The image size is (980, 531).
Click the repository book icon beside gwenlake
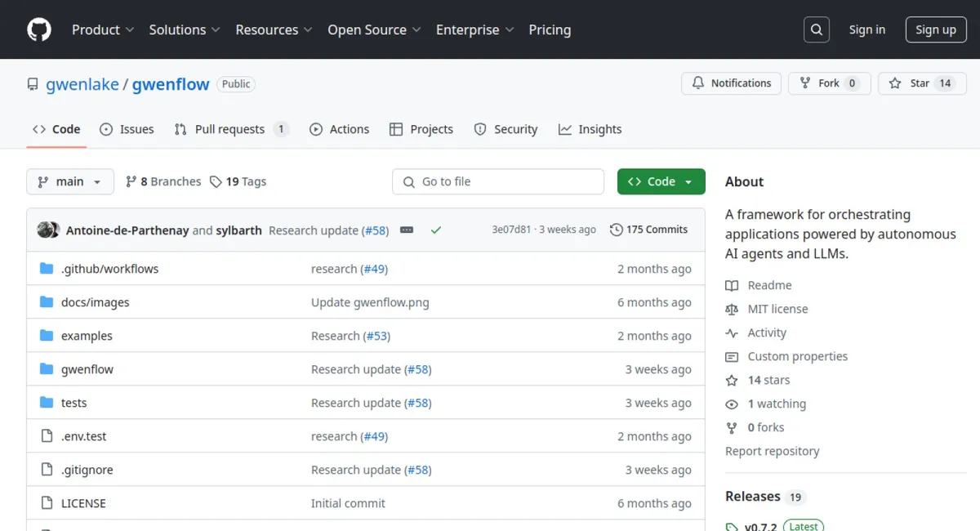pos(33,84)
